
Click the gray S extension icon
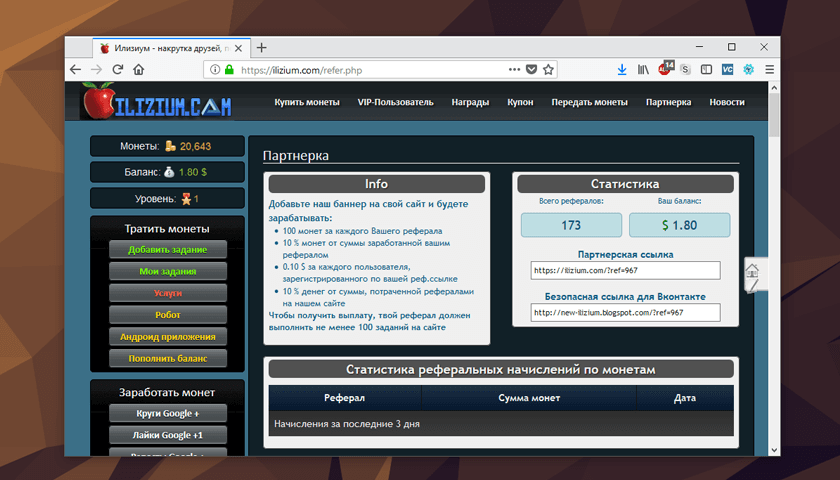[x=685, y=70]
